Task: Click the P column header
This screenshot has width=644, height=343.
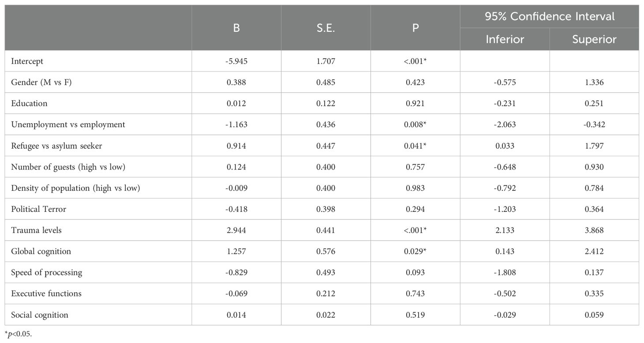Action: click(416, 28)
